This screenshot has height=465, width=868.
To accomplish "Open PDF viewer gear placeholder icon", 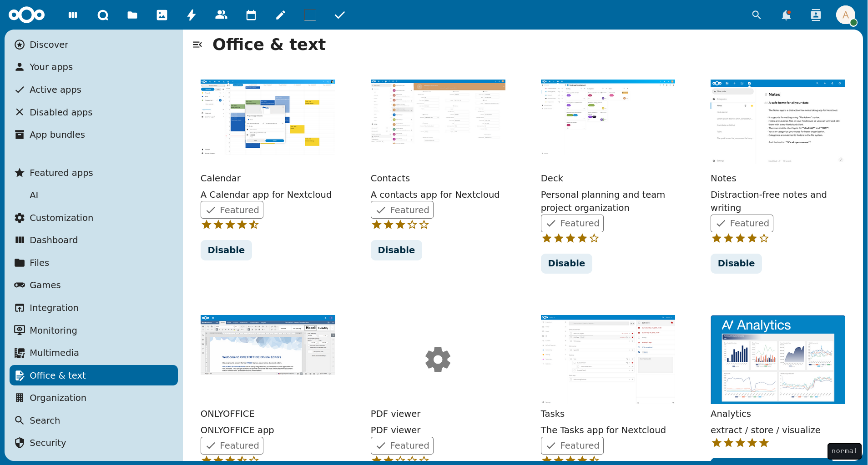I will point(438,360).
